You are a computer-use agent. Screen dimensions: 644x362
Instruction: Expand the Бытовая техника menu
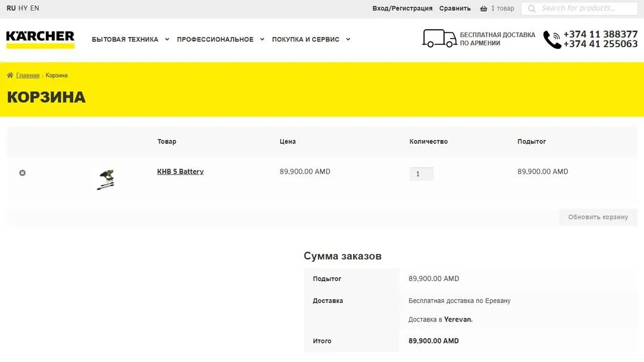click(130, 39)
